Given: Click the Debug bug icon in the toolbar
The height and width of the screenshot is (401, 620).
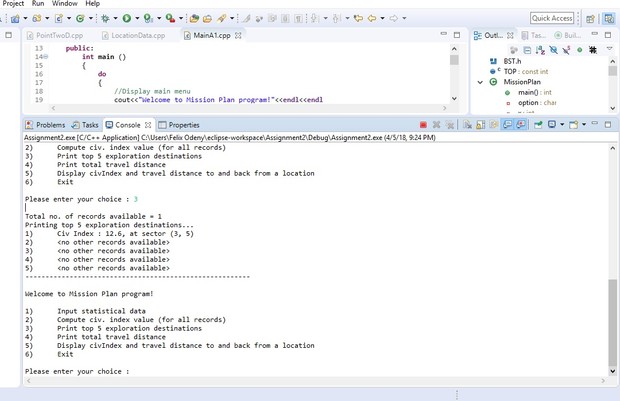Looking at the screenshot, I should point(105,18).
